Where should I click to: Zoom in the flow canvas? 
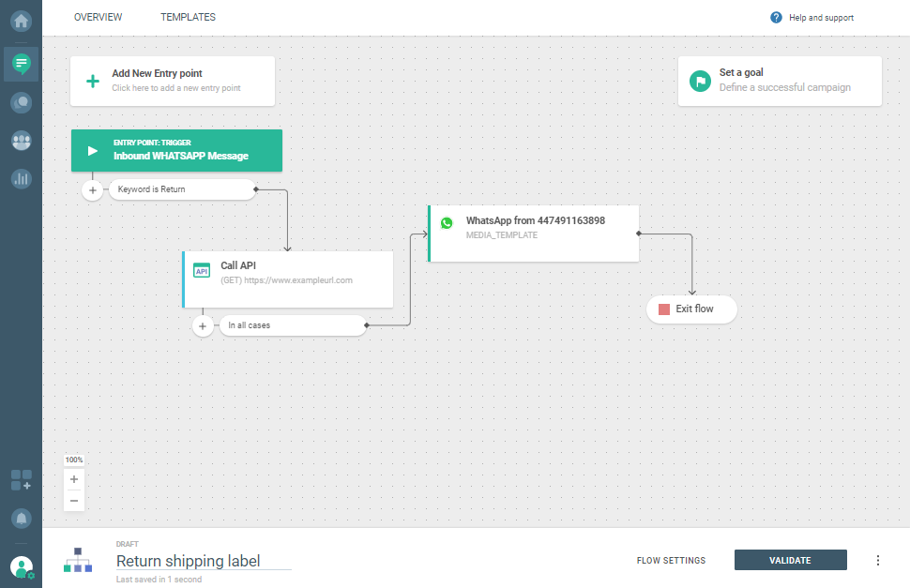click(x=74, y=479)
